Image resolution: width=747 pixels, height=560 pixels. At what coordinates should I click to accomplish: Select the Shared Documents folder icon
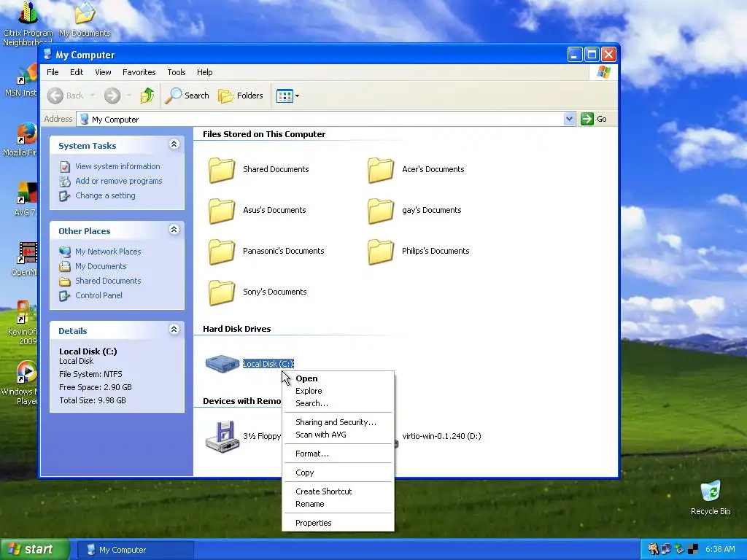tap(222, 170)
